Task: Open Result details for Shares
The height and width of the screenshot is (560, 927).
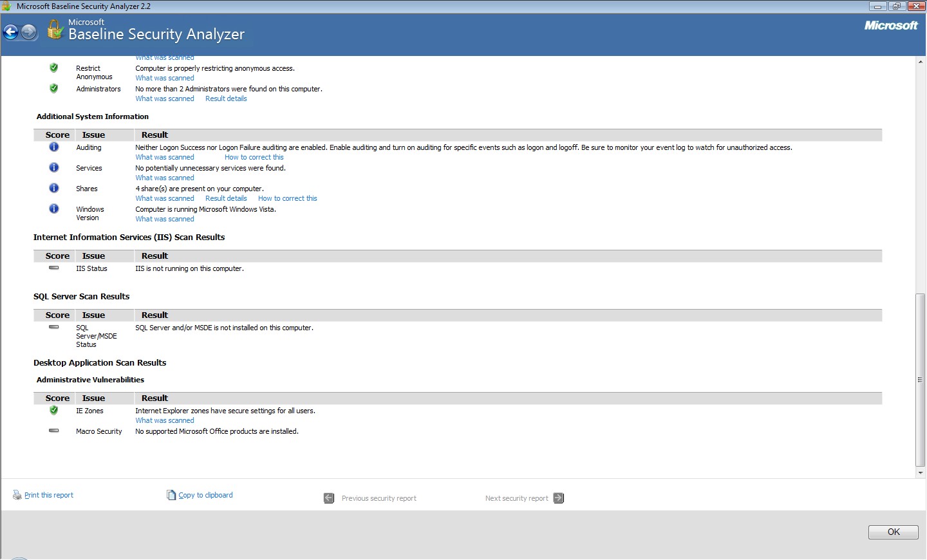Action: (x=226, y=198)
